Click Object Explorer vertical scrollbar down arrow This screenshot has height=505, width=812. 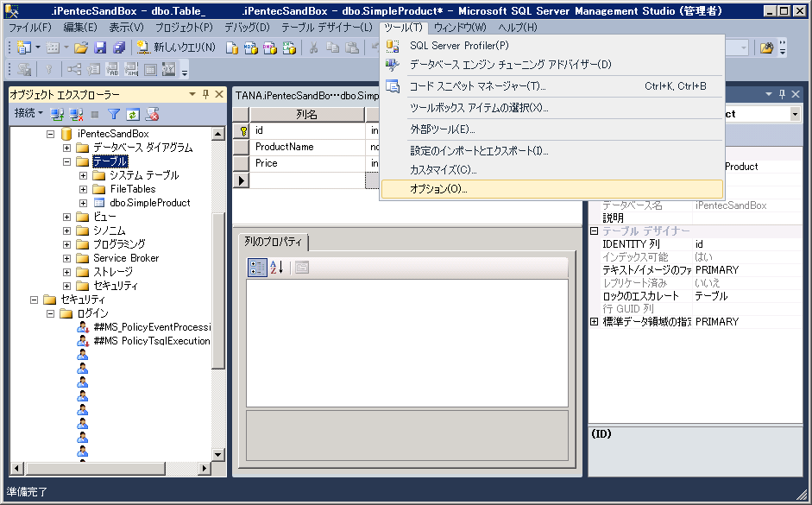click(218, 455)
